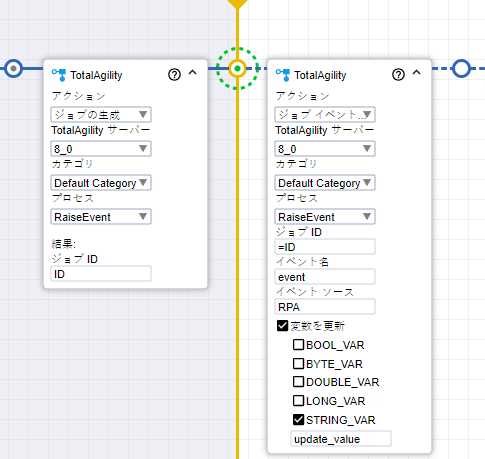Check the LONG_VAR checkbox
This screenshot has height=459, width=485.
click(x=298, y=400)
